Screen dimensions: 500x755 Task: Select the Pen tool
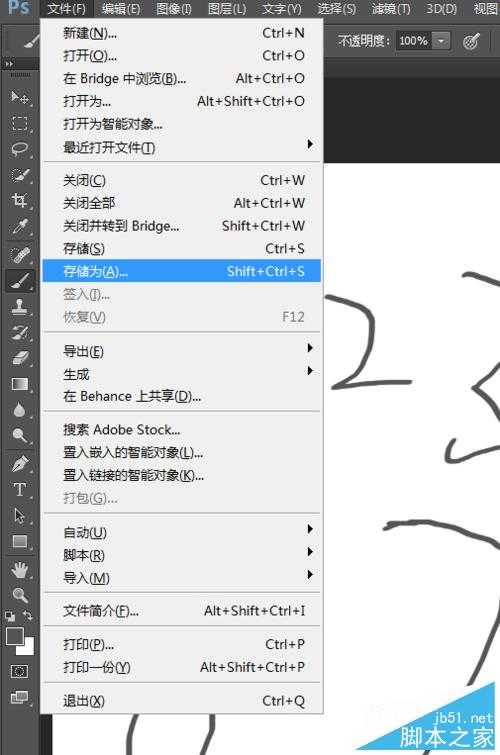pos(19,464)
